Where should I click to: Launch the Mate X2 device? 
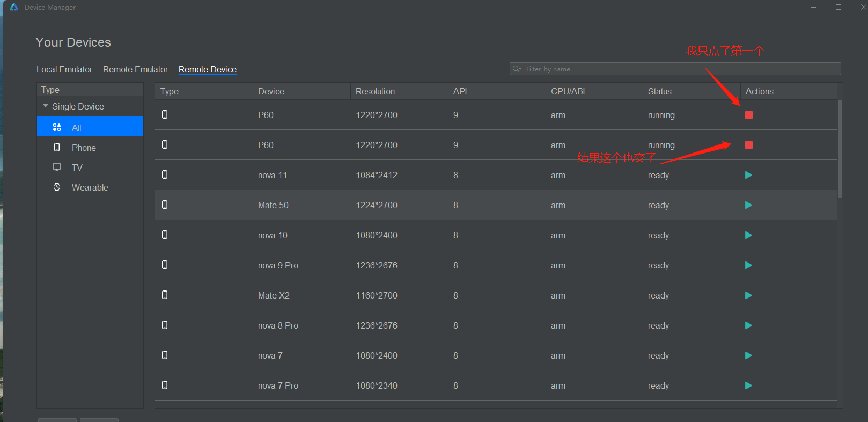point(748,295)
